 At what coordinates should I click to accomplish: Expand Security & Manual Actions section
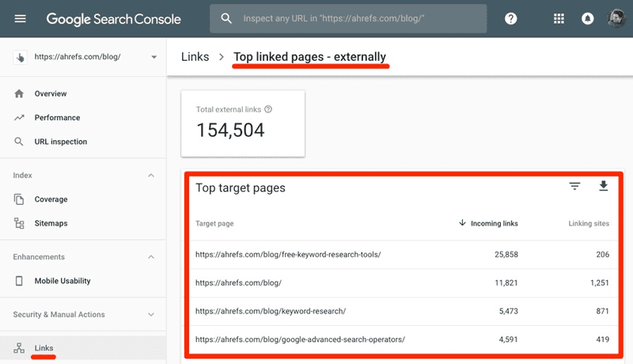pyautogui.click(x=151, y=315)
